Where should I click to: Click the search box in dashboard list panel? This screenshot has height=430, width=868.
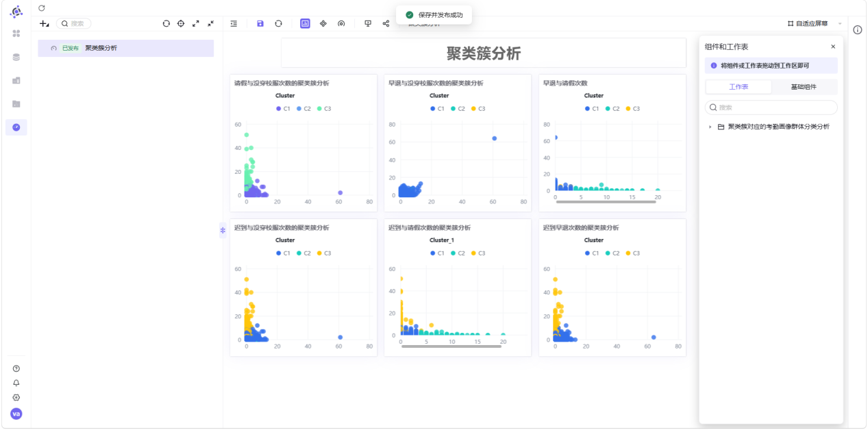pos(73,23)
